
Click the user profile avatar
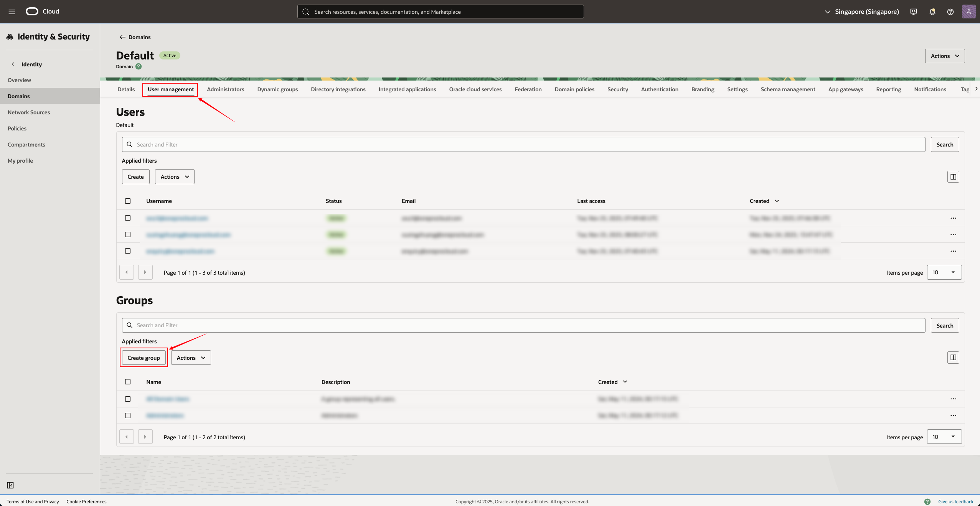click(x=968, y=12)
